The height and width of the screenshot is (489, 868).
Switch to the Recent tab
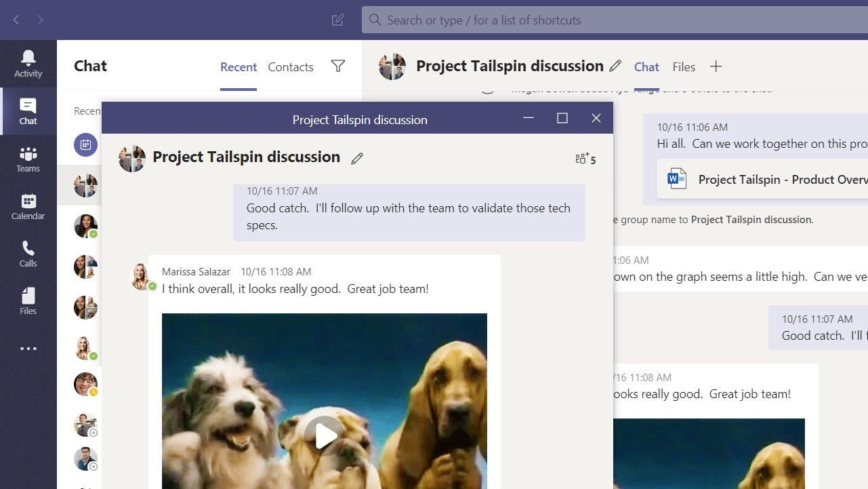tap(239, 67)
